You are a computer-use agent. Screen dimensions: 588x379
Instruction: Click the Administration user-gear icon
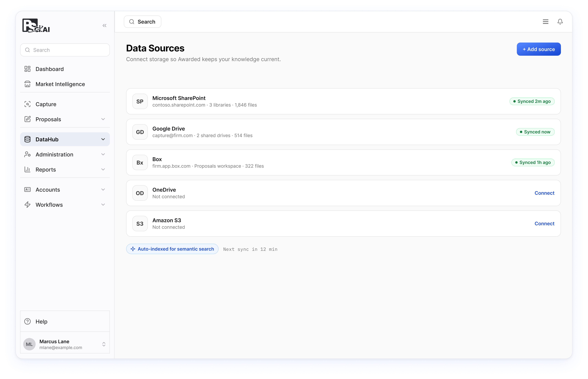coord(27,155)
